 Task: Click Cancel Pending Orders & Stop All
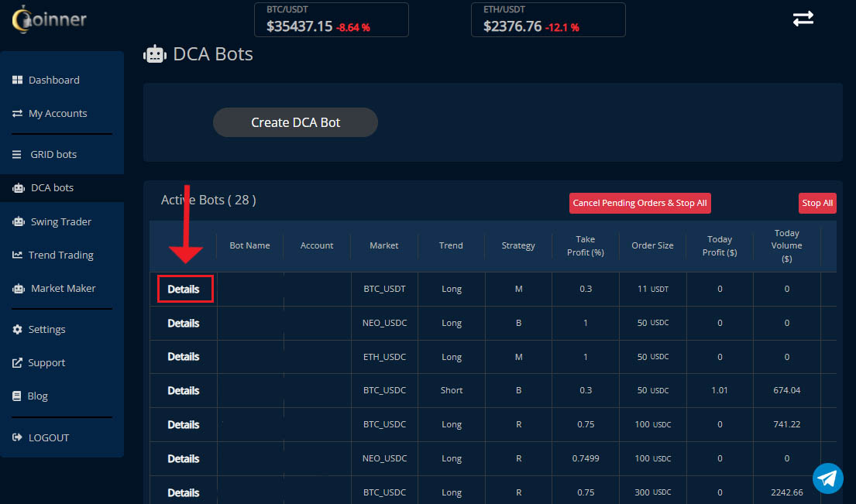click(x=640, y=203)
